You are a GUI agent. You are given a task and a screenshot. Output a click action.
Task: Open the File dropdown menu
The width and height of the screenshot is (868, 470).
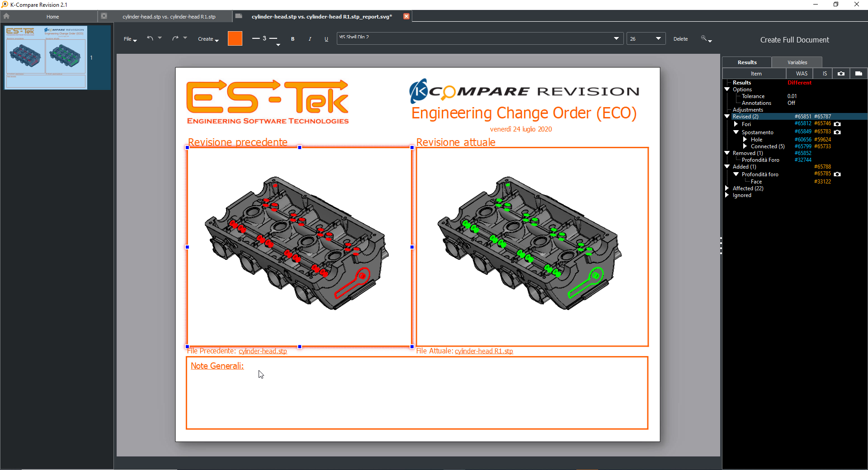pos(130,39)
